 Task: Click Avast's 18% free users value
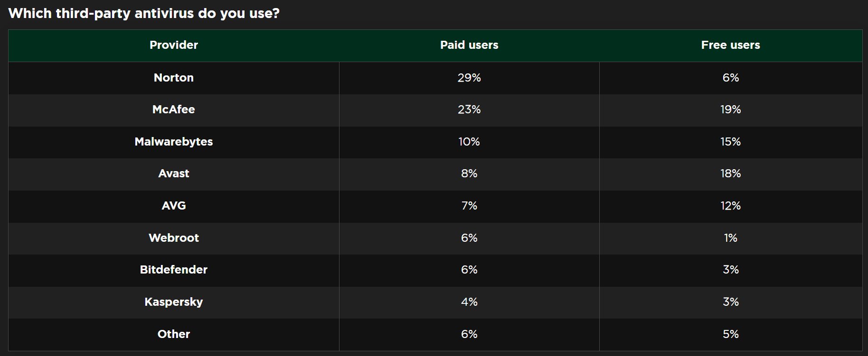pos(730,173)
